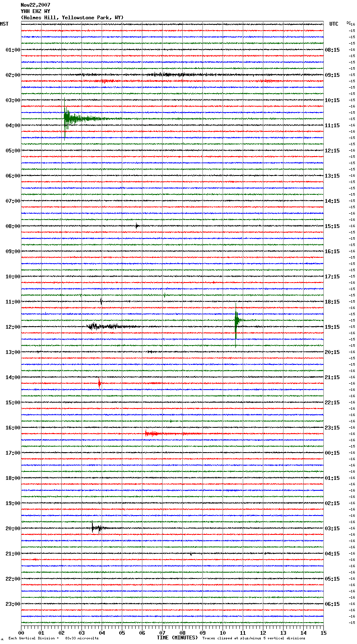Click the 08:15 UTC time label
This screenshot has height=644, width=357.
332,50
